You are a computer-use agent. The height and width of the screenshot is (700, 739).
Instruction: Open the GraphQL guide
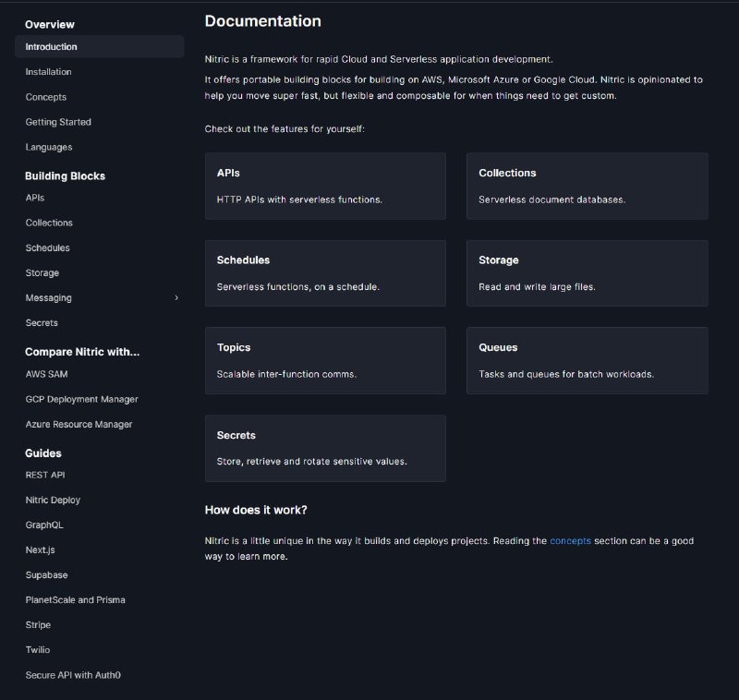pos(45,525)
